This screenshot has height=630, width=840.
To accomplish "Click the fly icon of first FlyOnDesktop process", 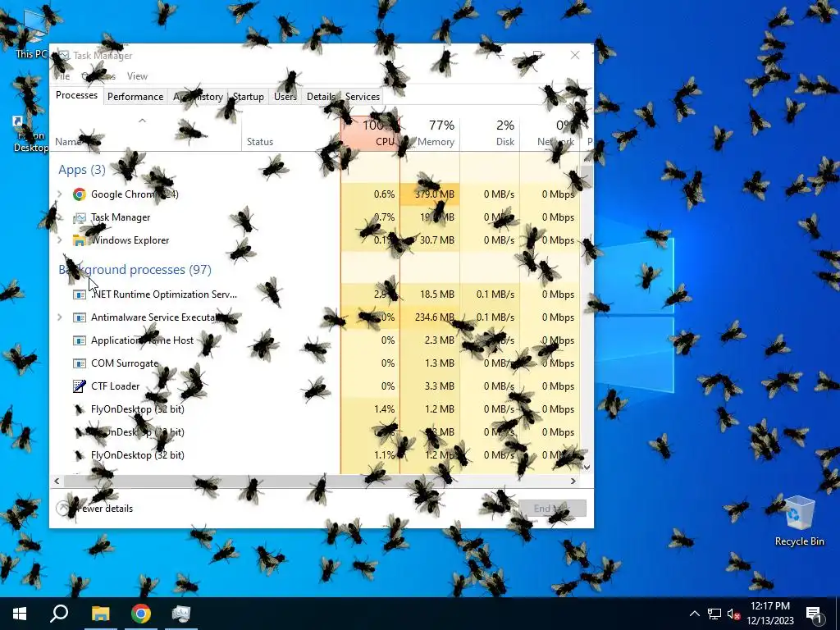I will coord(80,409).
